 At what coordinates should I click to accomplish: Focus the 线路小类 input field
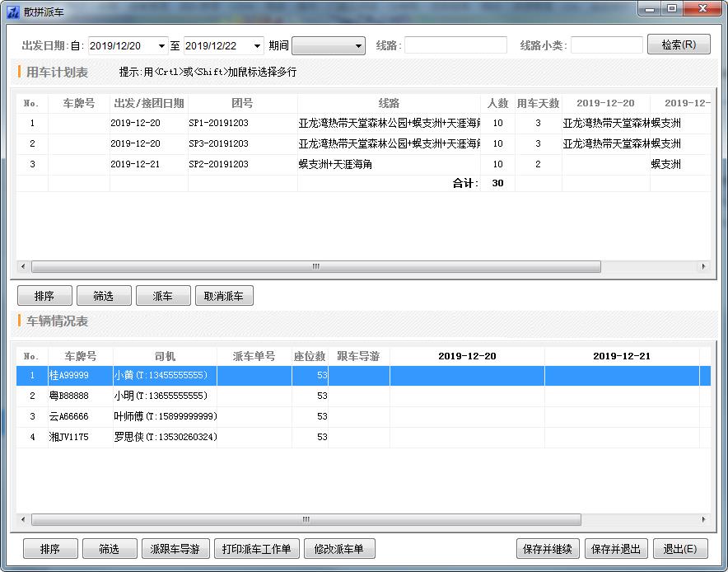pos(606,45)
